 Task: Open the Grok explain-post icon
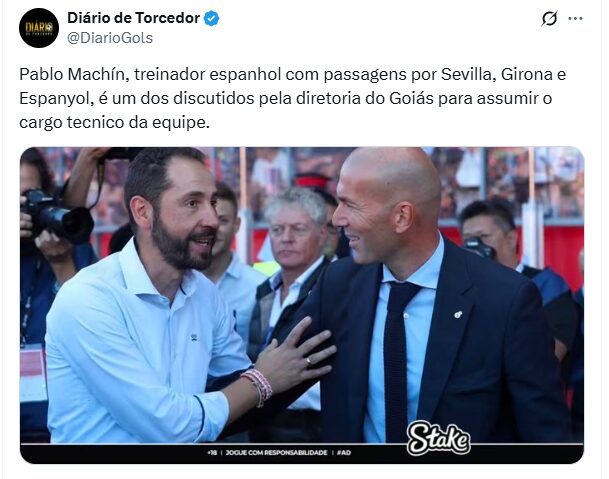[x=549, y=18]
